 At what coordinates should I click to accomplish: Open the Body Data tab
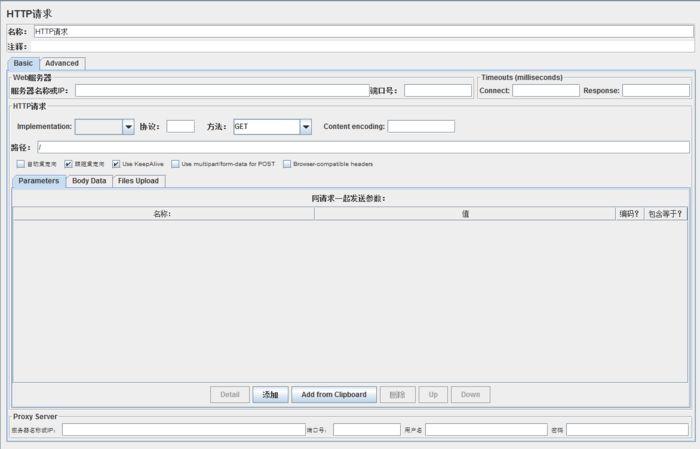coord(89,181)
